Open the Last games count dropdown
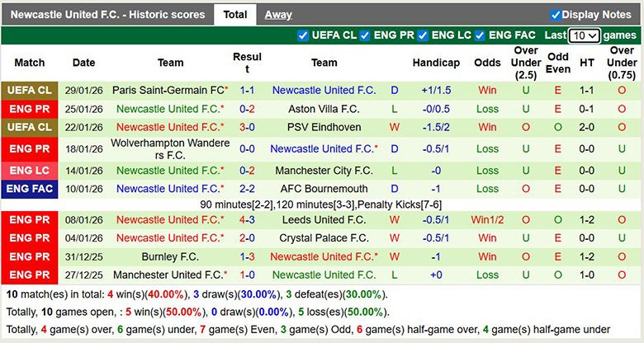The width and height of the screenshot is (644, 343). click(585, 36)
